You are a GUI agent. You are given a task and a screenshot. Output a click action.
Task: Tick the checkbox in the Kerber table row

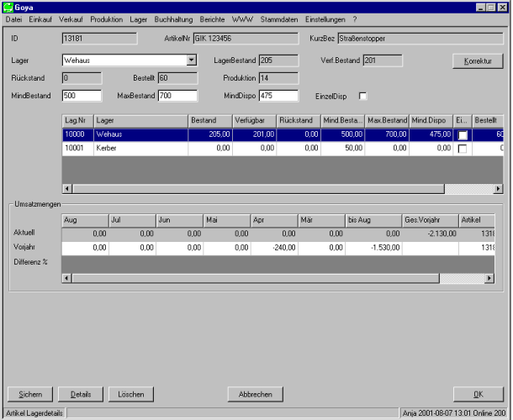(463, 149)
